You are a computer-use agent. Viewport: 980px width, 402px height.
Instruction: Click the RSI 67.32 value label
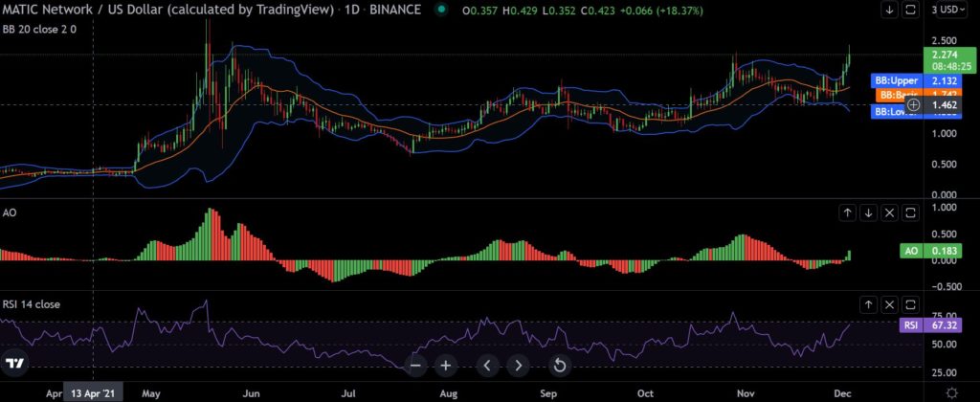[931, 325]
